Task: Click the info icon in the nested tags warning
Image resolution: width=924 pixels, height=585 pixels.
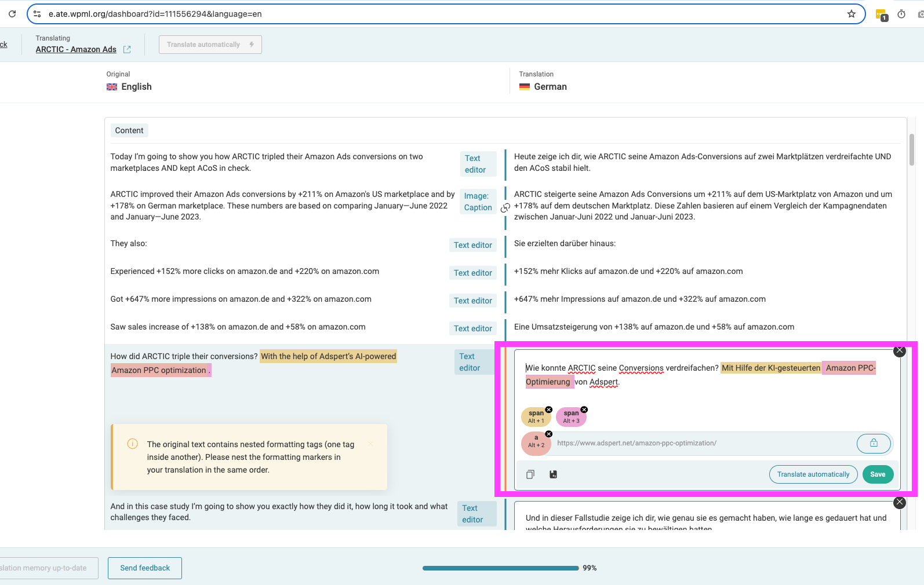Action: 133,444
